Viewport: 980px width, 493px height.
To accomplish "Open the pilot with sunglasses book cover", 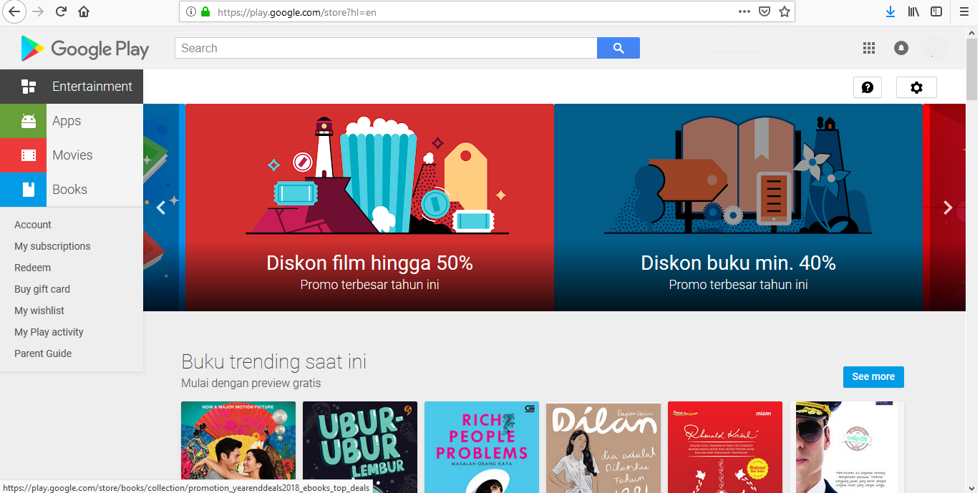I will (x=847, y=447).
